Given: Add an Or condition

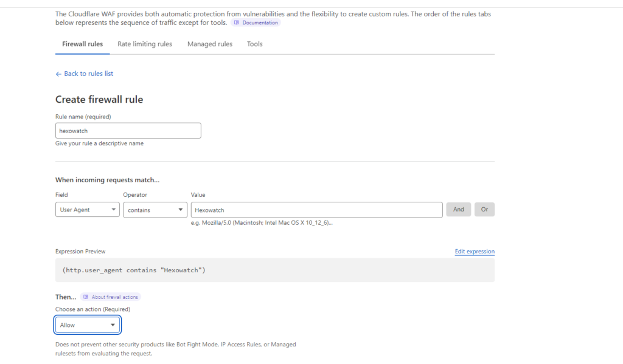Looking at the screenshot, I should 484,210.
